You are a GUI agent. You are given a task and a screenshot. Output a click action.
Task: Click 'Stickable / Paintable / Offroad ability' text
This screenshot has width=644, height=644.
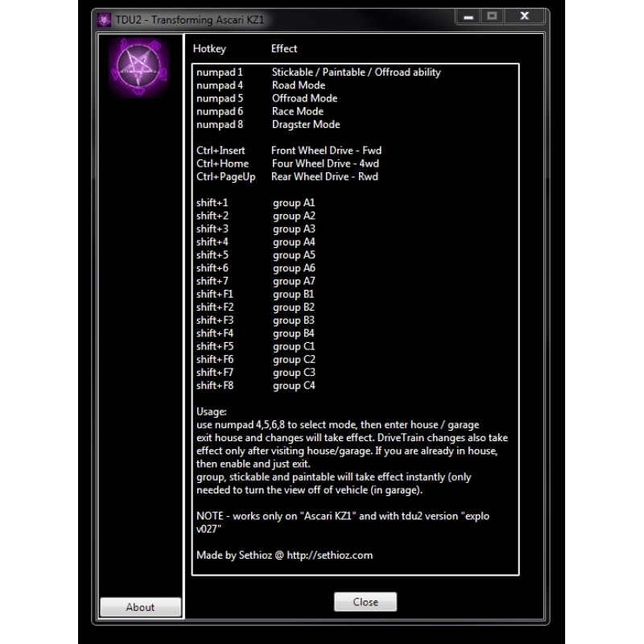(x=356, y=72)
